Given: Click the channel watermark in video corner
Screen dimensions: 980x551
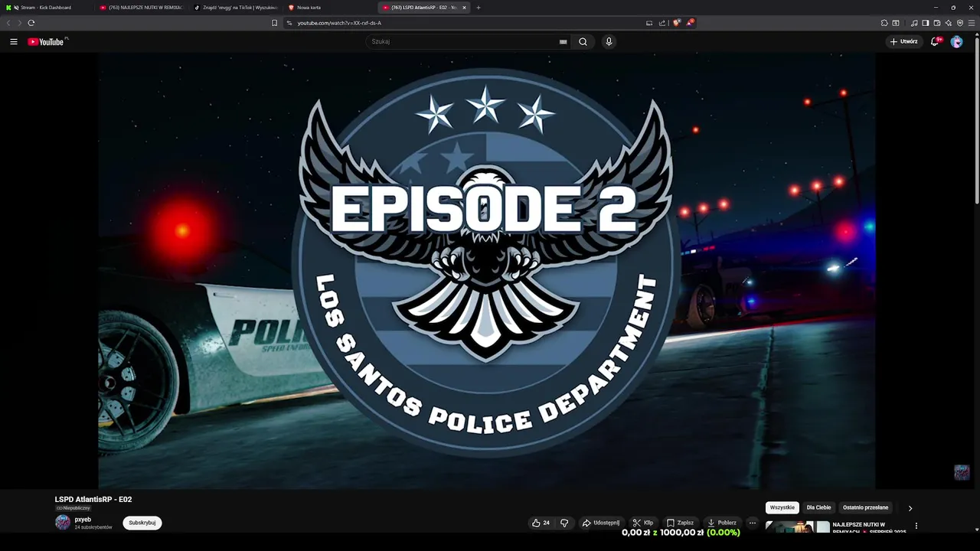Looking at the screenshot, I should pyautogui.click(x=962, y=472).
